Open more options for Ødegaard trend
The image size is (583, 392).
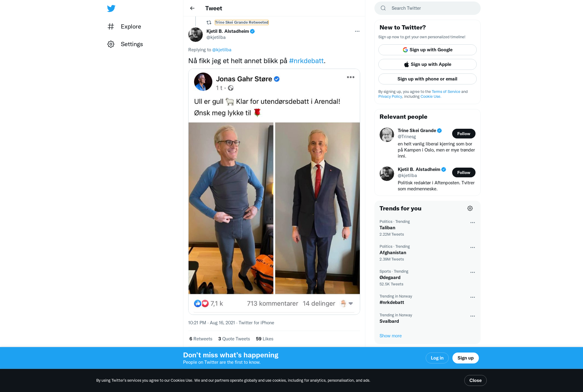coord(472,272)
